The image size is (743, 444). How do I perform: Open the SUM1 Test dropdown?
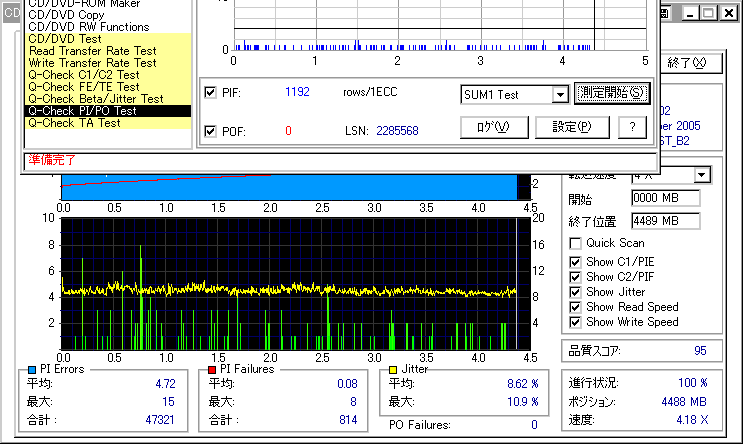pyautogui.click(x=560, y=95)
